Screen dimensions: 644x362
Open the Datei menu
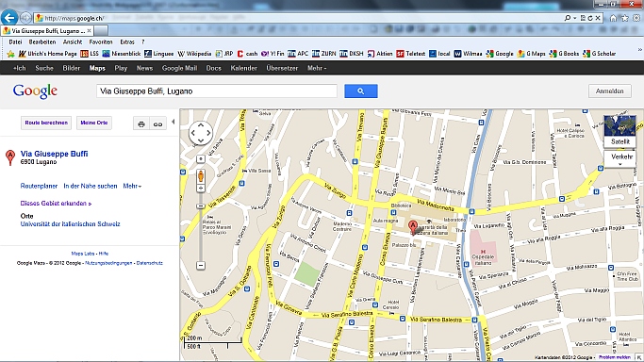[x=15, y=41]
